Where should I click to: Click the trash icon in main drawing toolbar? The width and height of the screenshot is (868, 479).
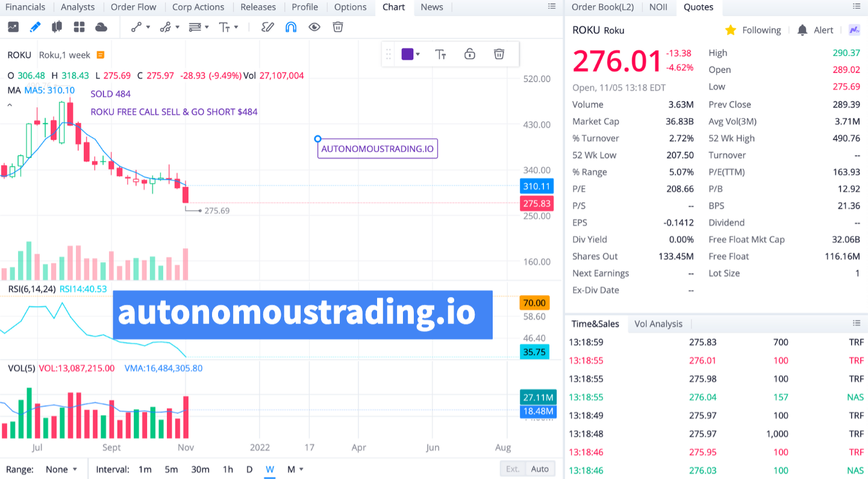pyautogui.click(x=338, y=27)
